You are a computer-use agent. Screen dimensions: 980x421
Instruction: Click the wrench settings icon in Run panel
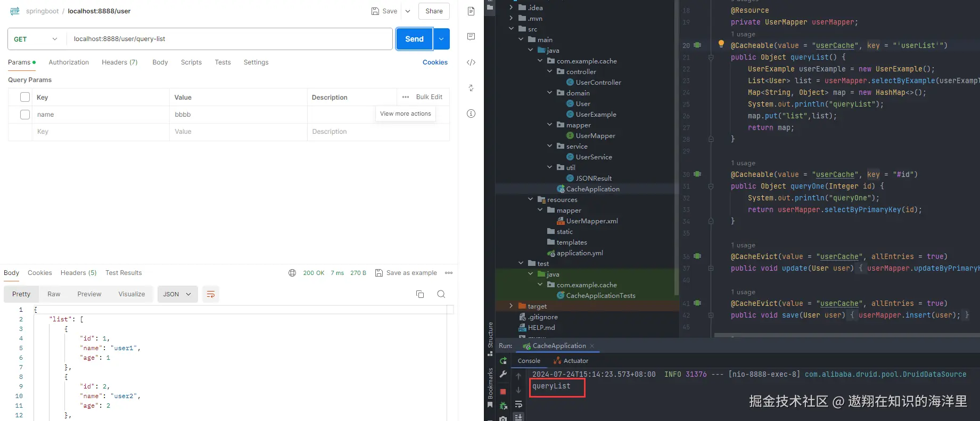click(503, 375)
